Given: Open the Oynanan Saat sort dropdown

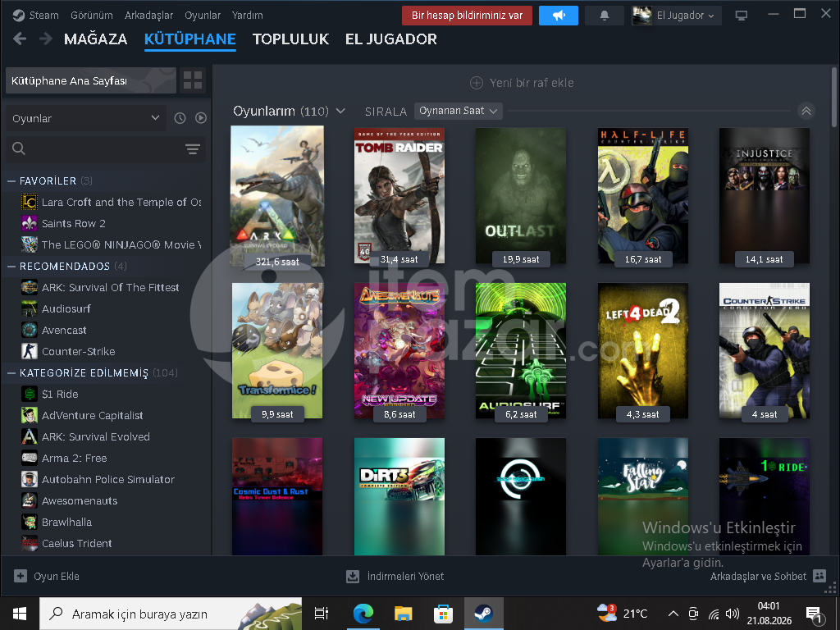Looking at the screenshot, I should (458, 111).
